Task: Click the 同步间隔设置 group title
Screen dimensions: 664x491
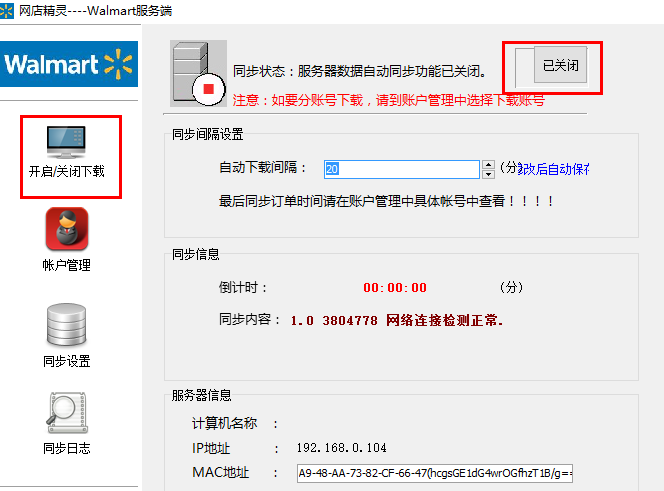Action: pos(208,134)
